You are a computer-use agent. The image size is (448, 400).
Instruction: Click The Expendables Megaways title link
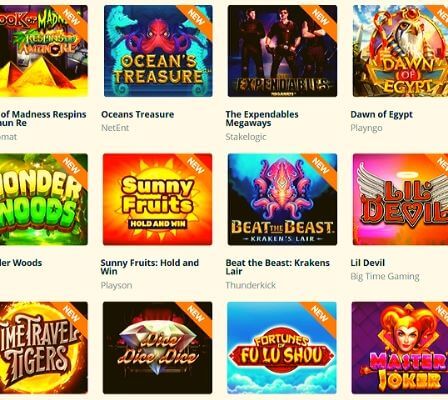point(262,119)
